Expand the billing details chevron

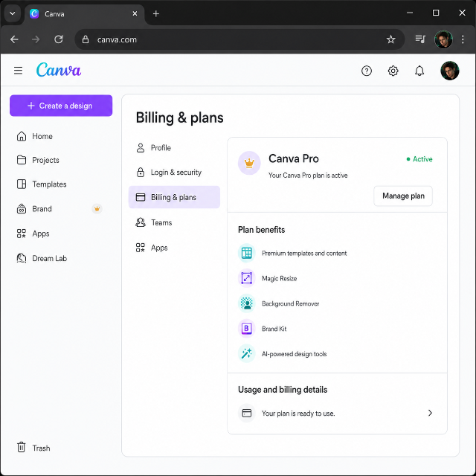[x=430, y=413]
